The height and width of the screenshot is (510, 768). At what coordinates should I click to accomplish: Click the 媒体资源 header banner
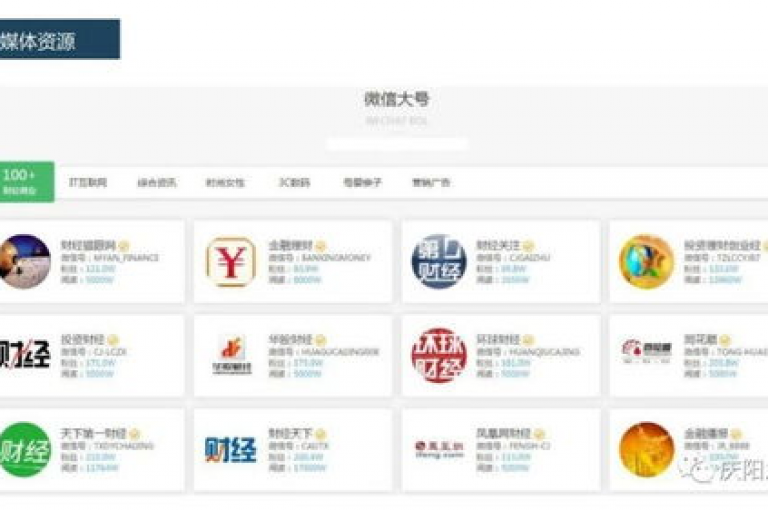click(60, 39)
